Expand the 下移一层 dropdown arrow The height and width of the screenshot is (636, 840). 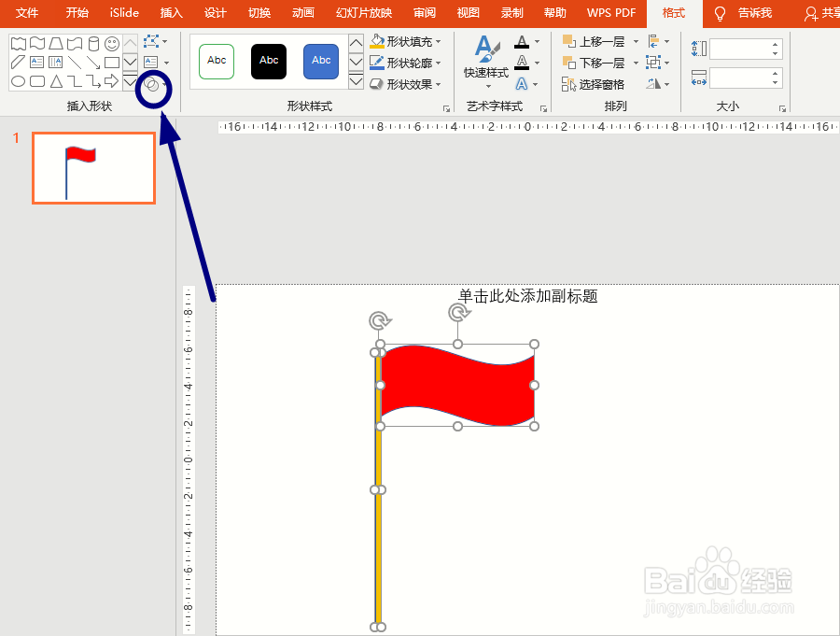click(636, 63)
